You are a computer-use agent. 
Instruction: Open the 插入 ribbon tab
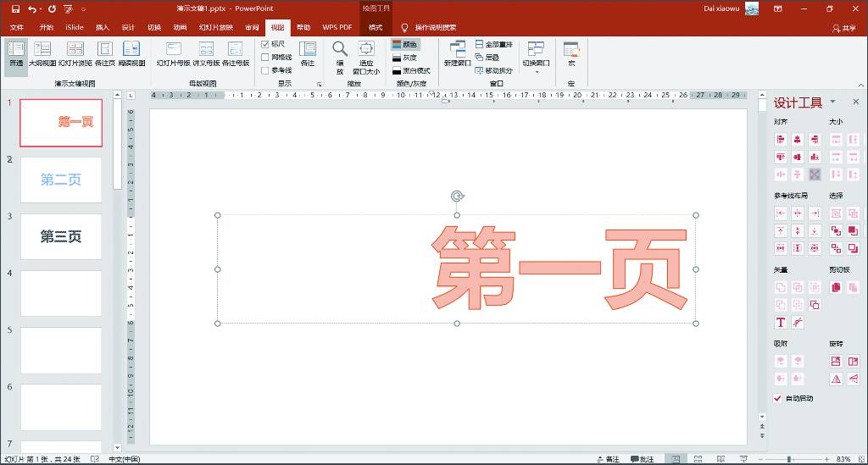pos(103,27)
